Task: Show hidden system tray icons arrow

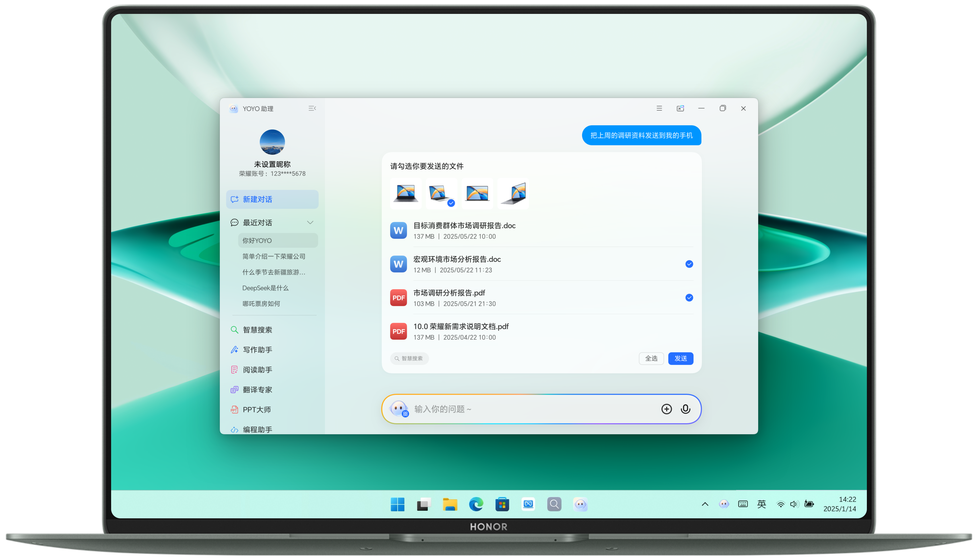Action: click(705, 504)
